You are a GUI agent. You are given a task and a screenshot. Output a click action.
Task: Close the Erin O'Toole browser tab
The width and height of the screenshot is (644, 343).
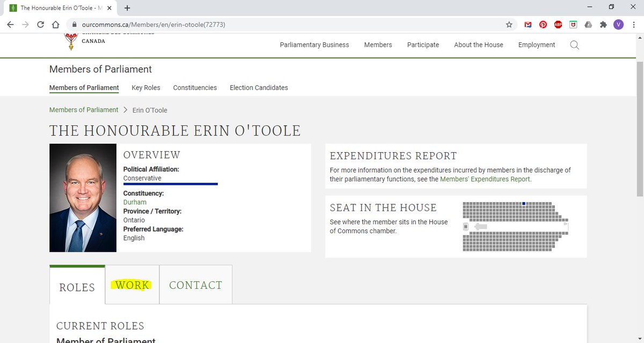pyautogui.click(x=111, y=8)
